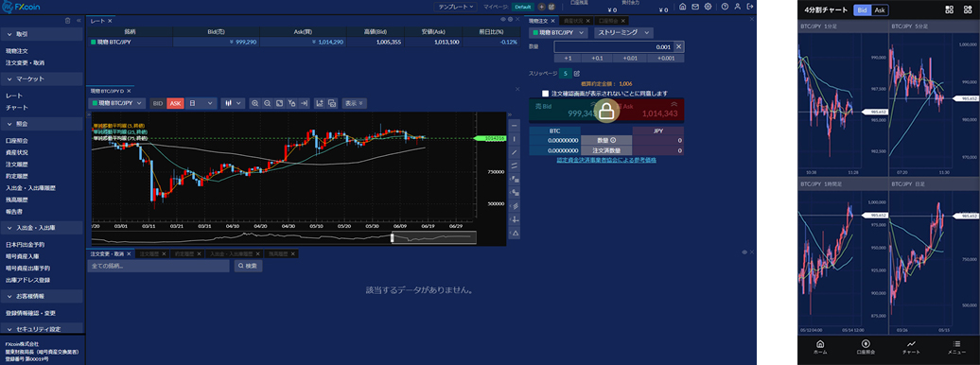Click the zoom-out magnifier in chart toolbar
Screen dimensions: 980x365
[267, 103]
